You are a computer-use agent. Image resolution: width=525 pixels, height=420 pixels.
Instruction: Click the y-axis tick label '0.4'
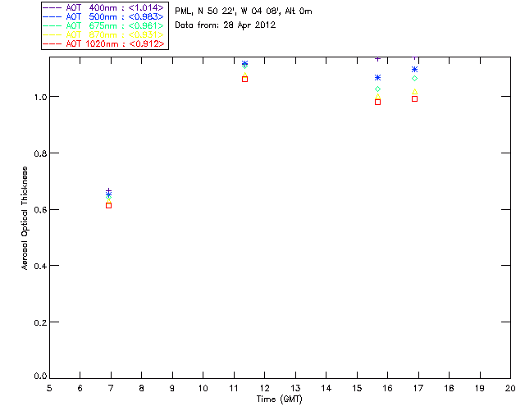tap(40, 266)
